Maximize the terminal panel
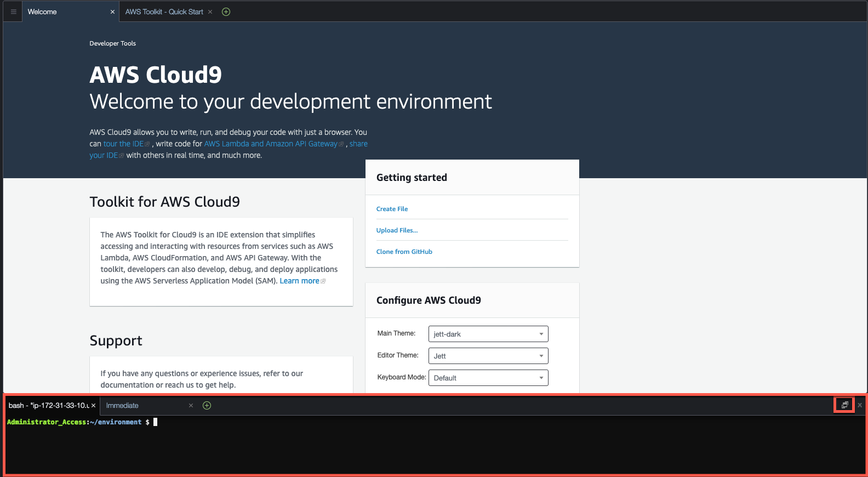Viewport: 868px width, 477px height. (844, 405)
